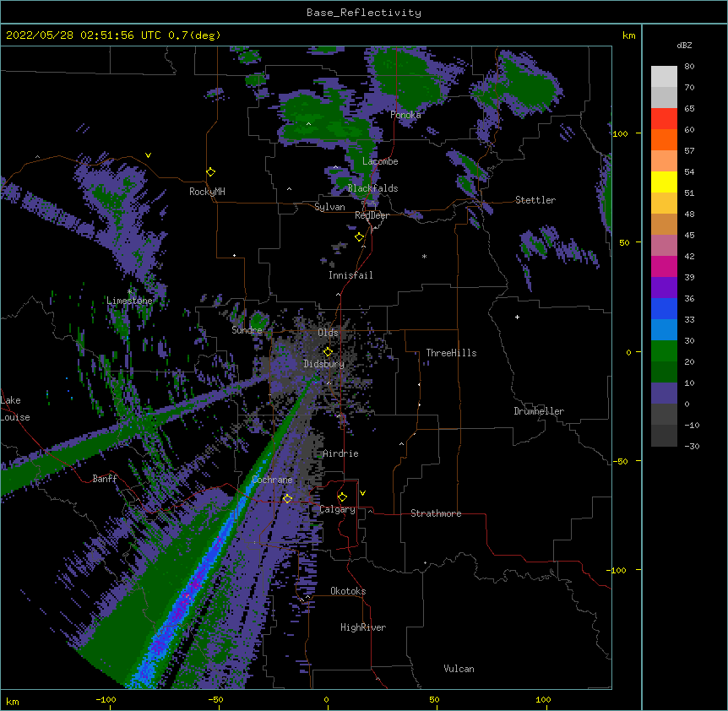Select the white asterisk marker east of Innisfail

click(424, 256)
